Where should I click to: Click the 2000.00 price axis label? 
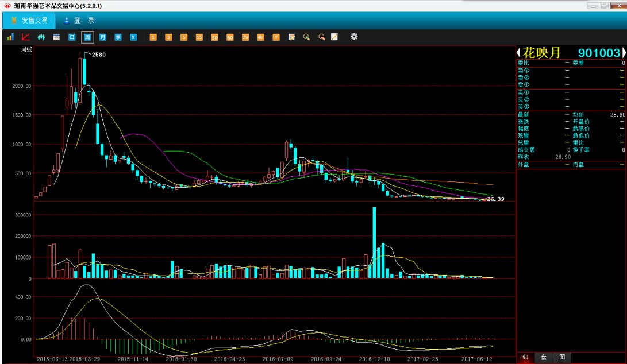[22, 86]
